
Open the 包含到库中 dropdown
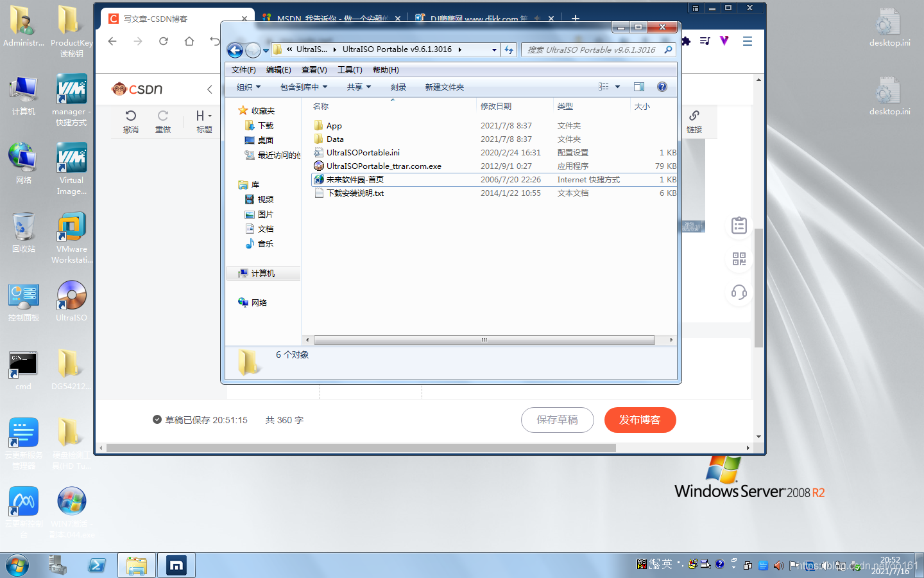coord(304,87)
